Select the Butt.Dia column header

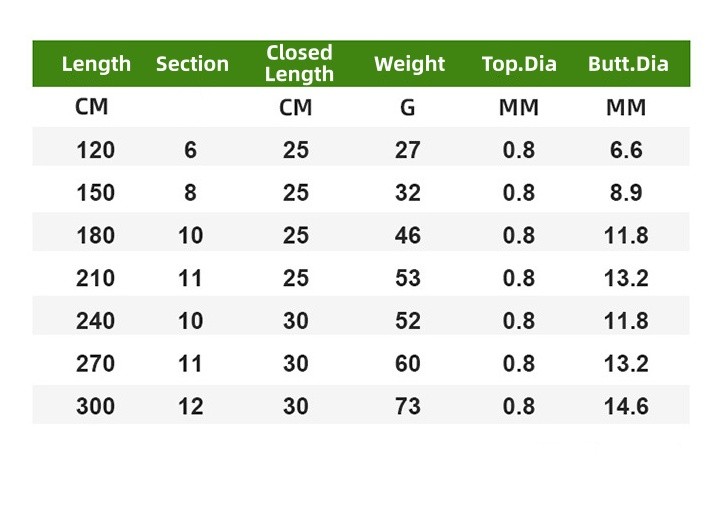pyautogui.click(x=628, y=64)
